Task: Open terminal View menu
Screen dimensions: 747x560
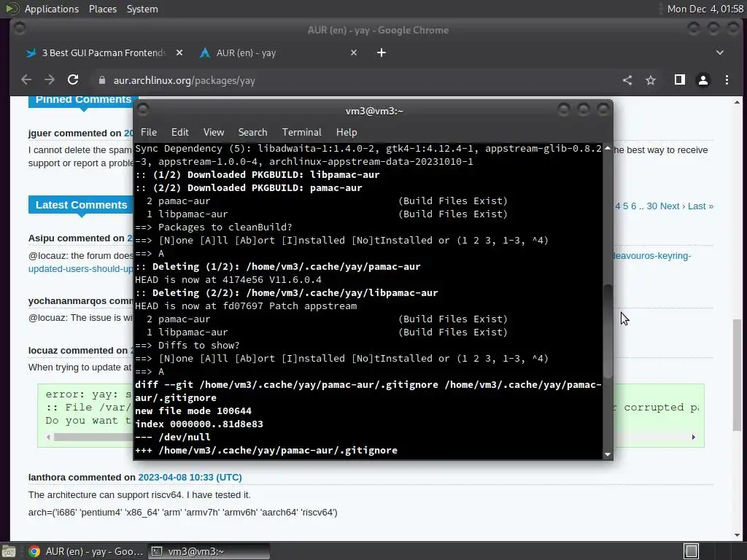Action: [214, 133]
